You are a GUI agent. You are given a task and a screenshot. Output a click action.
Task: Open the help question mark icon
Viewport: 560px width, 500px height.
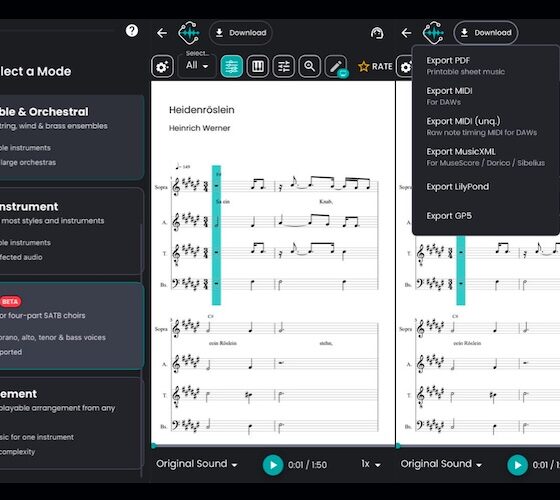click(132, 31)
